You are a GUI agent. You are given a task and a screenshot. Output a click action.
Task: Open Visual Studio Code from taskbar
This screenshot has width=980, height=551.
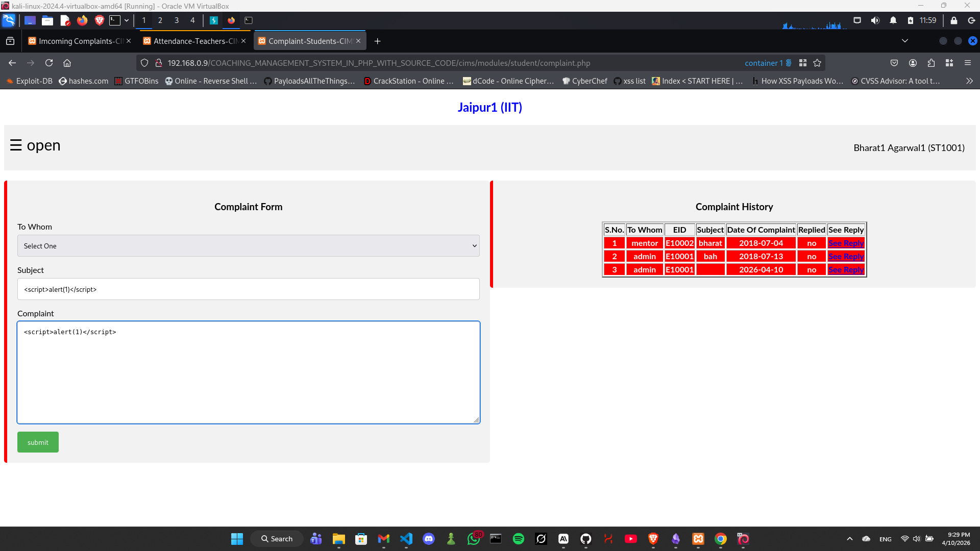click(x=406, y=539)
